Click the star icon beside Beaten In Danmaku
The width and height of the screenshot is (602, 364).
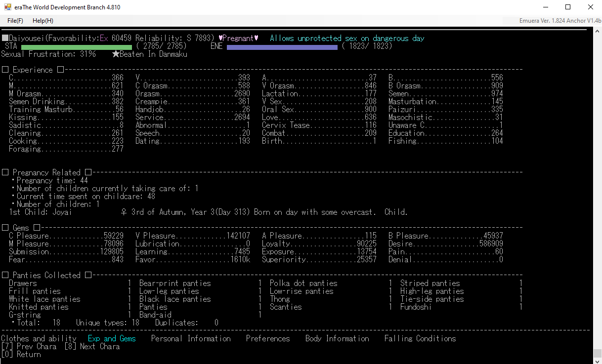(115, 54)
